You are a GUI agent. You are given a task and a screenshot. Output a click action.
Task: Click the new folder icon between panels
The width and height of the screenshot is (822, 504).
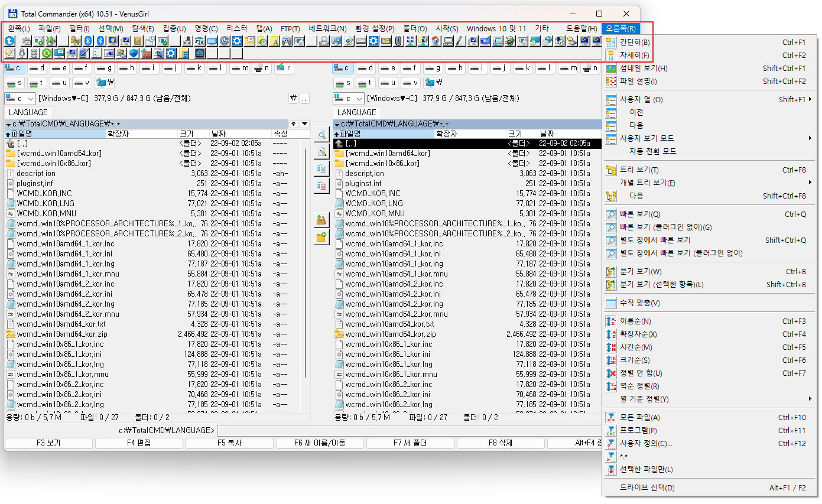pos(321,237)
